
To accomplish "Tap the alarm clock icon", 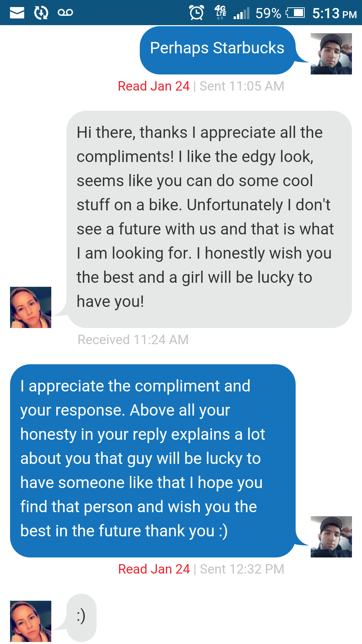I will [196, 13].
